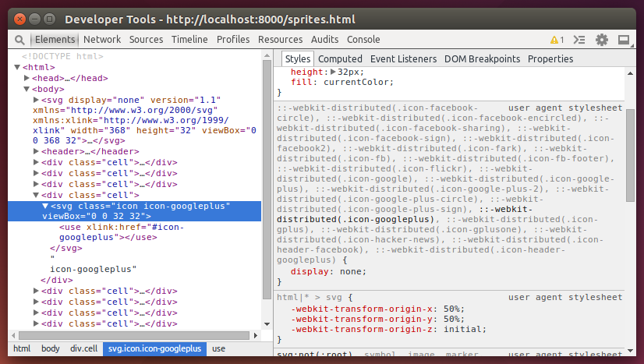
Task: Click the -webkit-transform-origin-z property
Action: click(362, 329)
